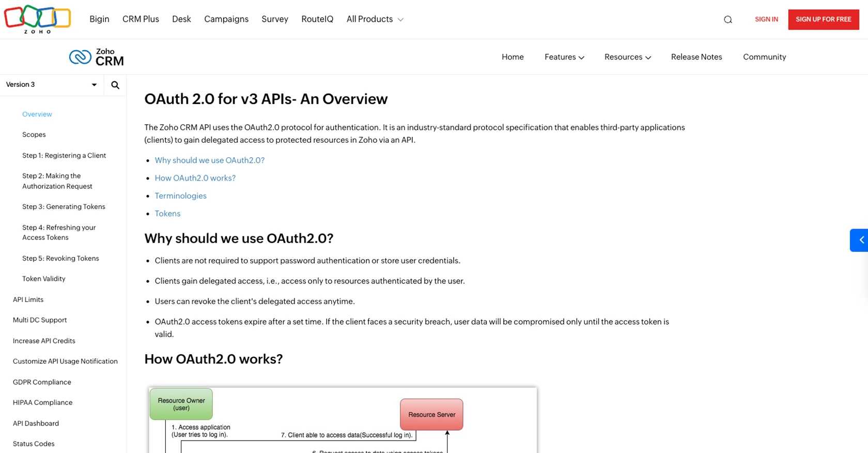Open Release Notes page
The width and height of the screenshot is (868, 453).
pyautogui.click(x=696, y=57)
